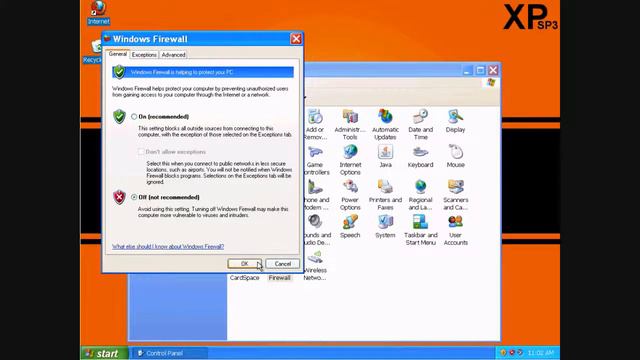Open Speech settings icon

(350, 222)
